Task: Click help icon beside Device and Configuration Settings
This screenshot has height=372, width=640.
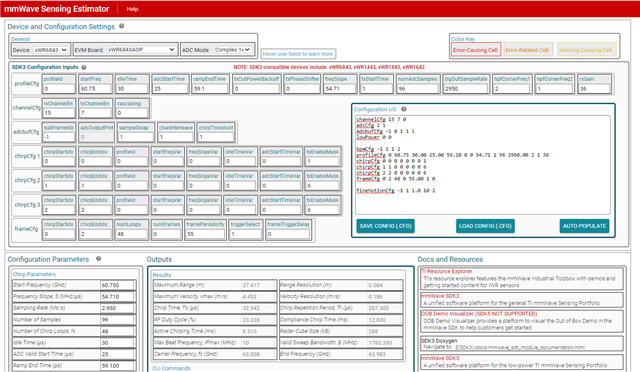Action: [x=122, y=26]
